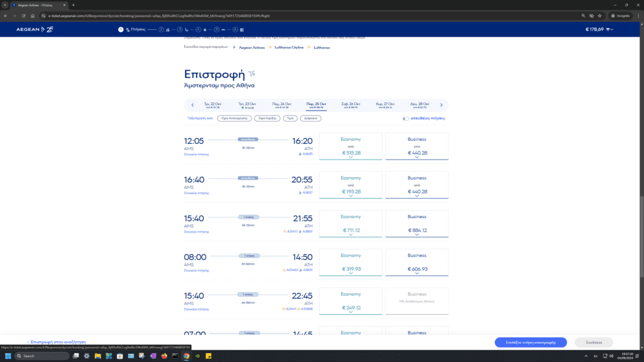Open flight details for 15:40–22:45 flight
The image size is (644, 362).
tap(196, 309)
